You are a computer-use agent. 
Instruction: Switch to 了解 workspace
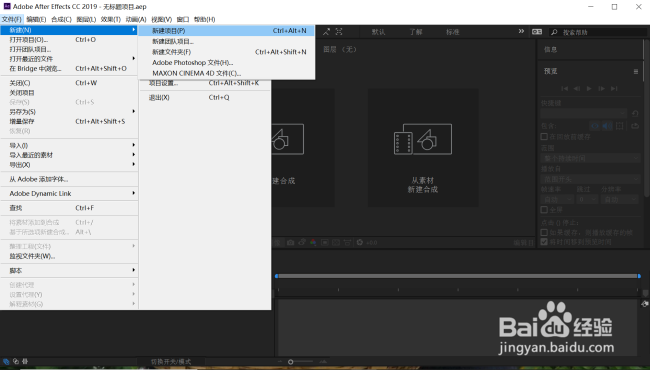[x=416, y=32]
